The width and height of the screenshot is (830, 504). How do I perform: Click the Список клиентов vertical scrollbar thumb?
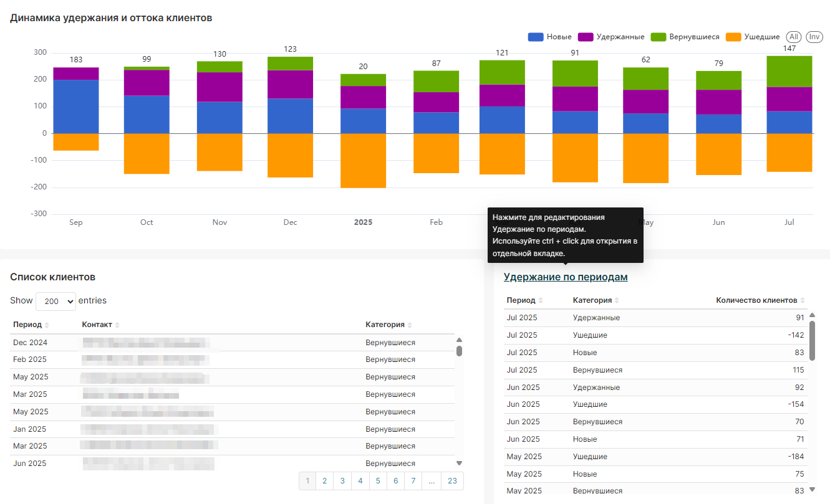460,351
